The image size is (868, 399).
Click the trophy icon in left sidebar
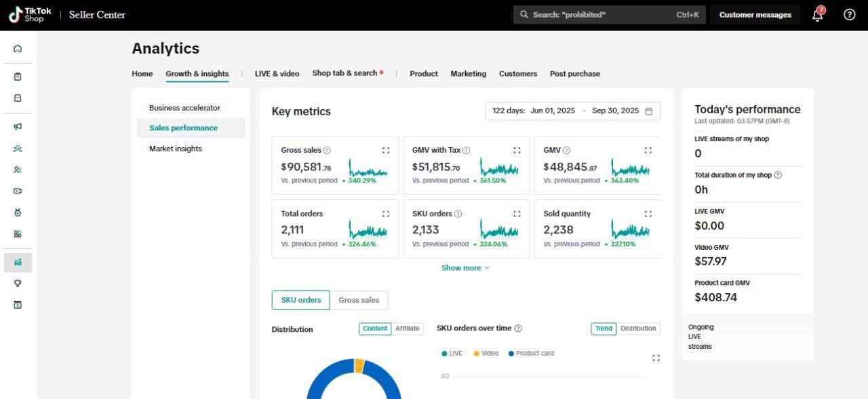click(x=18, y=284)
